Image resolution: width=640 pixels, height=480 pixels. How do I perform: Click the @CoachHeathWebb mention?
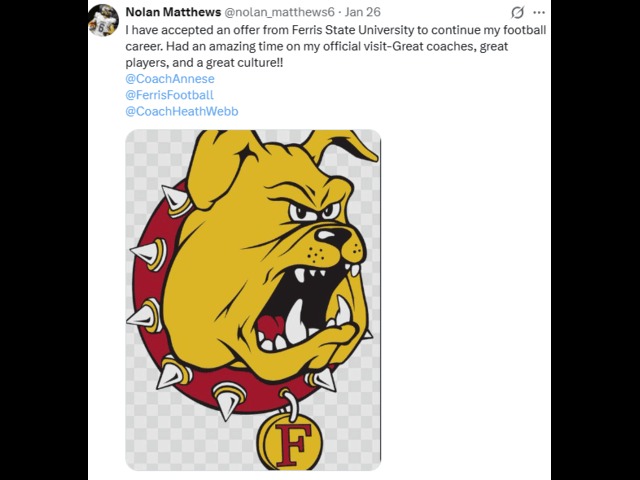(182, 111)
